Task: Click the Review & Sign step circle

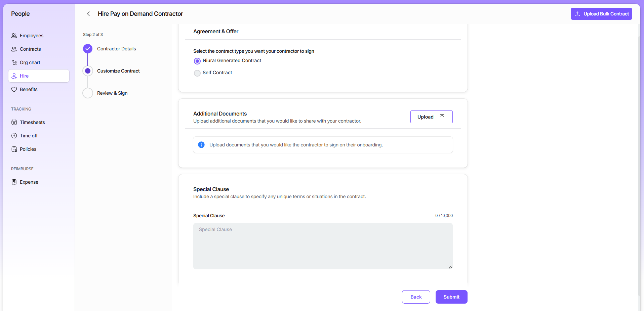Action: pos(88,93)
